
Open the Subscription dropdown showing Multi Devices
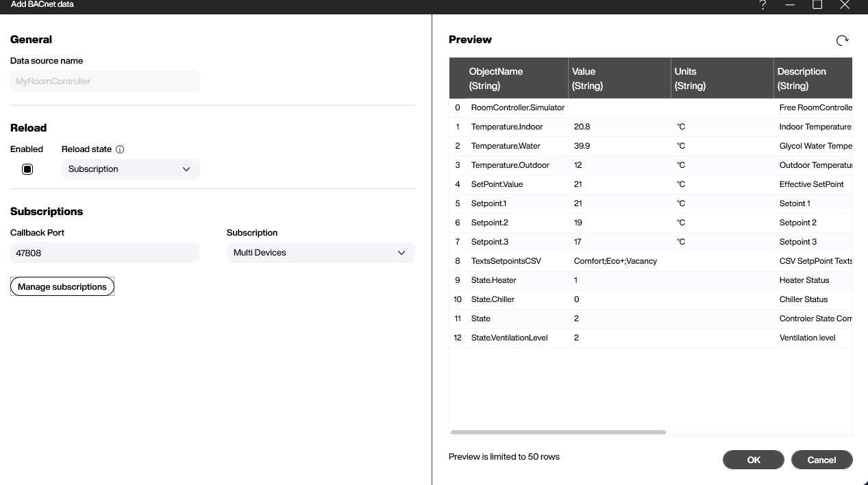320,252
